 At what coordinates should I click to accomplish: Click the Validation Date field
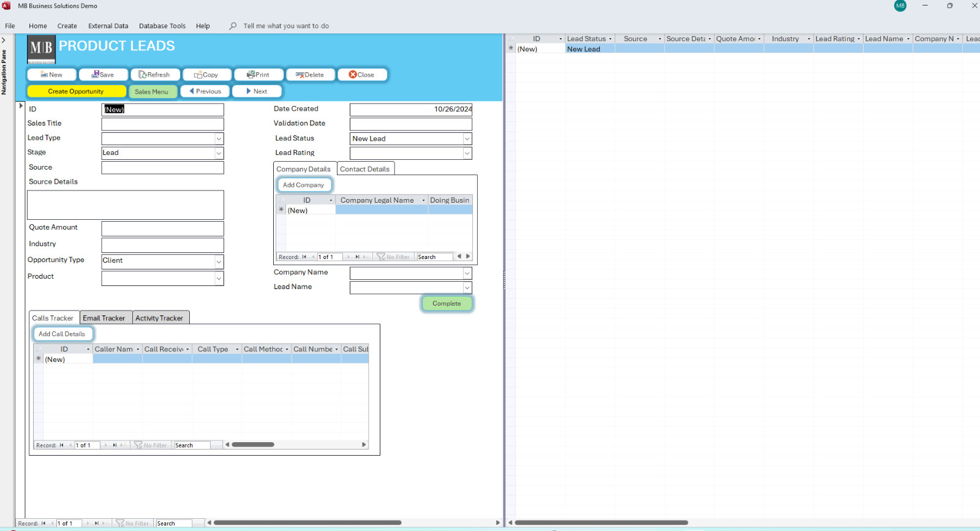point(411,124)
